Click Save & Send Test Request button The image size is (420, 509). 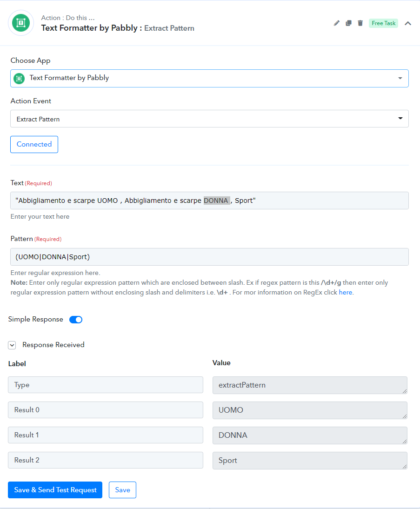[x=55, y=490]
